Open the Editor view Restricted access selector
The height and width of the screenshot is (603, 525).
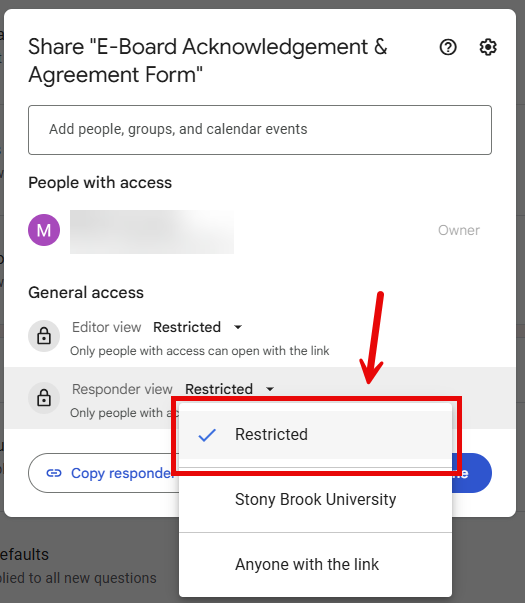198,327
